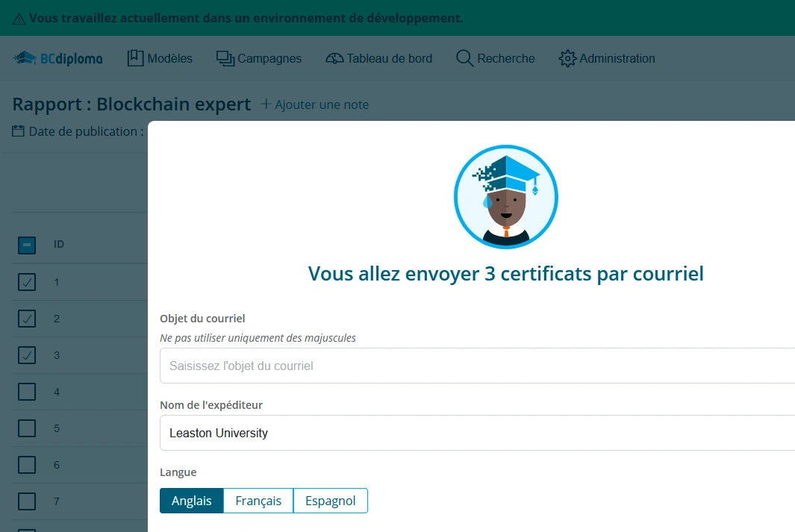The height and width of the screenshot is (532, 795).
Task: Click the Recherche magnifier icon
Action: pos(464,57)
